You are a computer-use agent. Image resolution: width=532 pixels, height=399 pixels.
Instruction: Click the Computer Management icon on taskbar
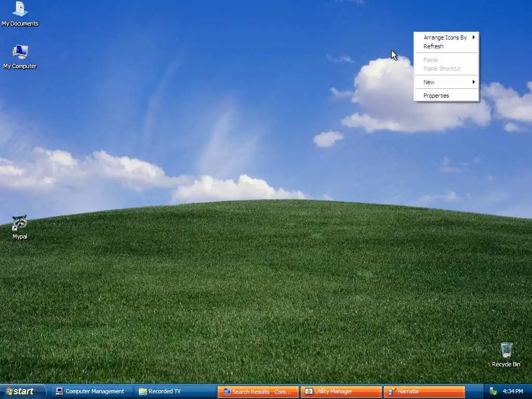(x=59, y=392)
